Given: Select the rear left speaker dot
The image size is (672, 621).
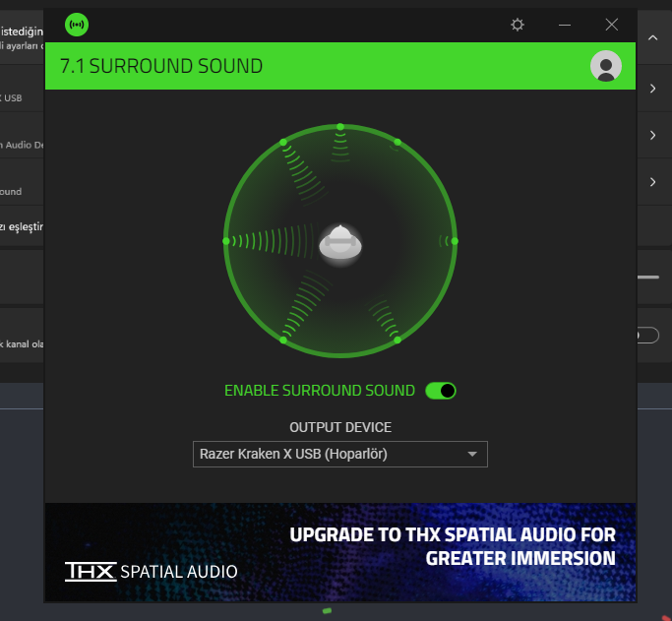Looking at the screenshot, I should pyautogui.click(x=283, y=341).
